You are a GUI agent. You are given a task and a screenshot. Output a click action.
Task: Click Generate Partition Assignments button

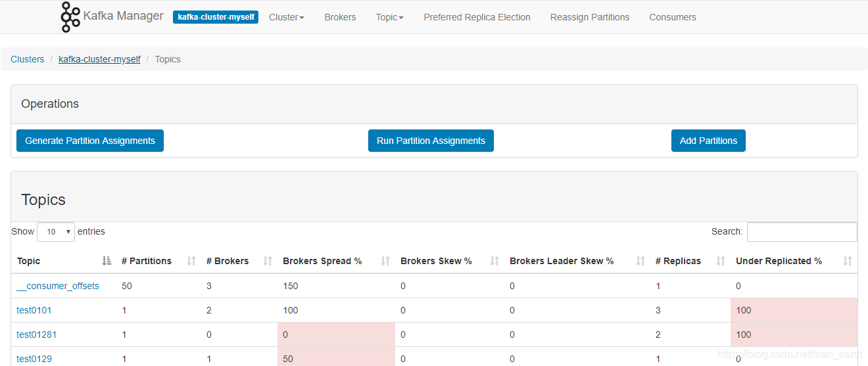click(90, 141)
